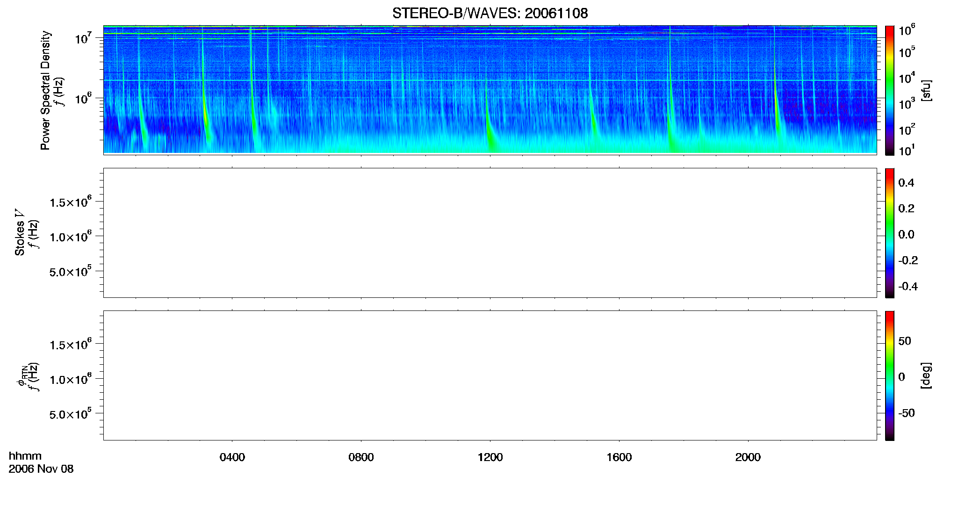Click the "0400" time tick label
The height and width of the screenshot is (505, 980).
pos(232,457)
